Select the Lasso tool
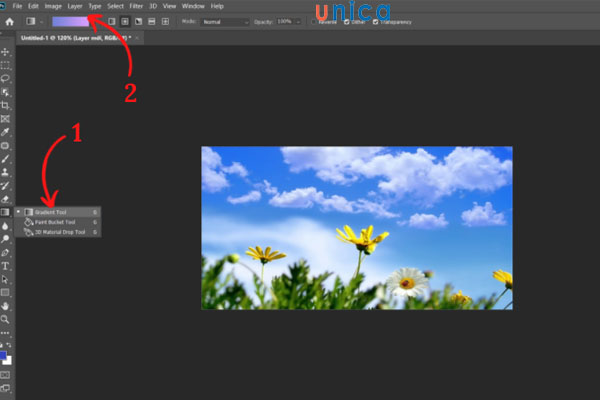The image size is (600, 400). (5, 78)
